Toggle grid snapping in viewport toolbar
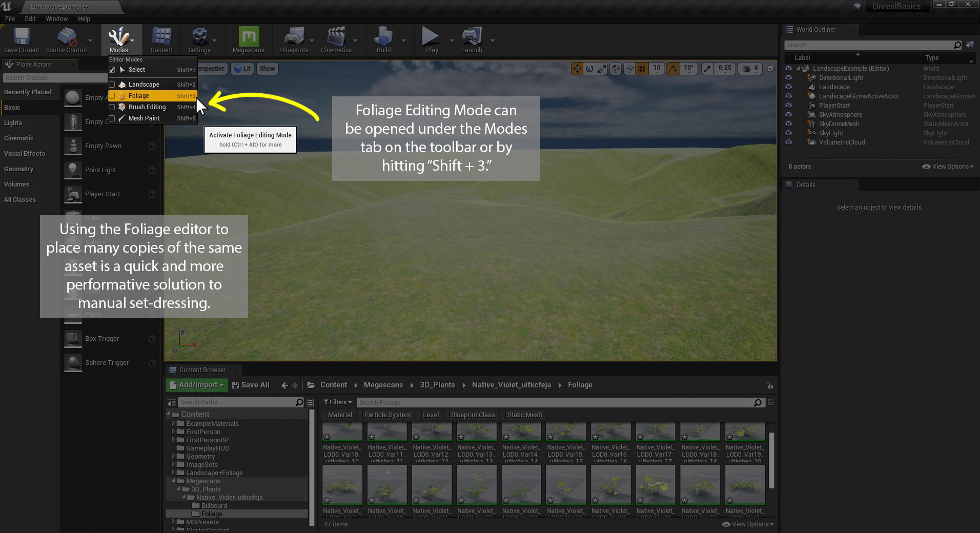The height and width of the screenshot is (533, 980). pyautogui.click(x=642, y=69)
